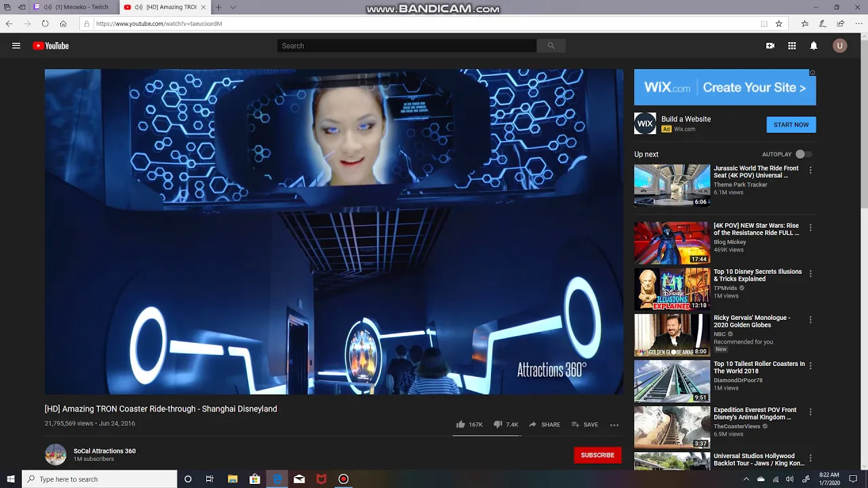Open options for Tallest Roller Coasters video

810,366
